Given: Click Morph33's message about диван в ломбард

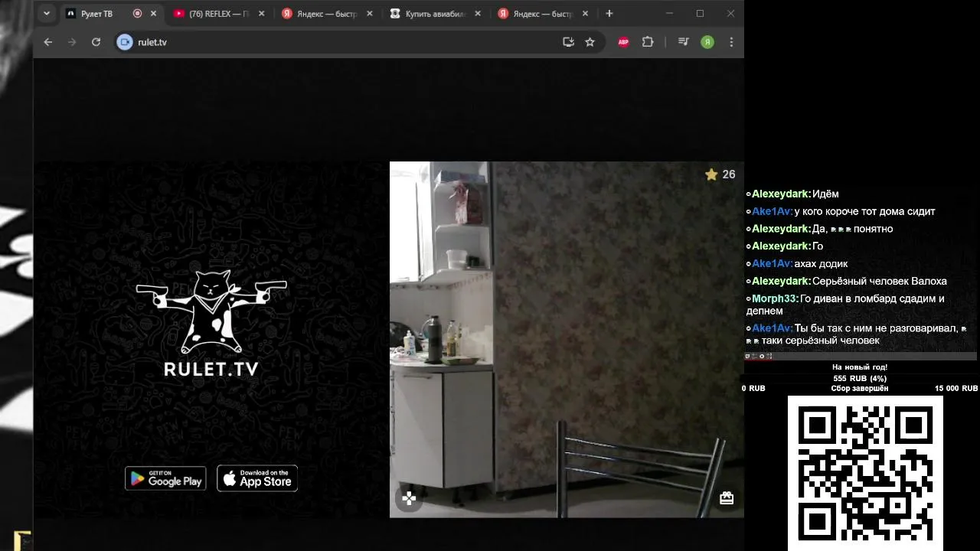Looking at the screenshot, I should point(845,305).
